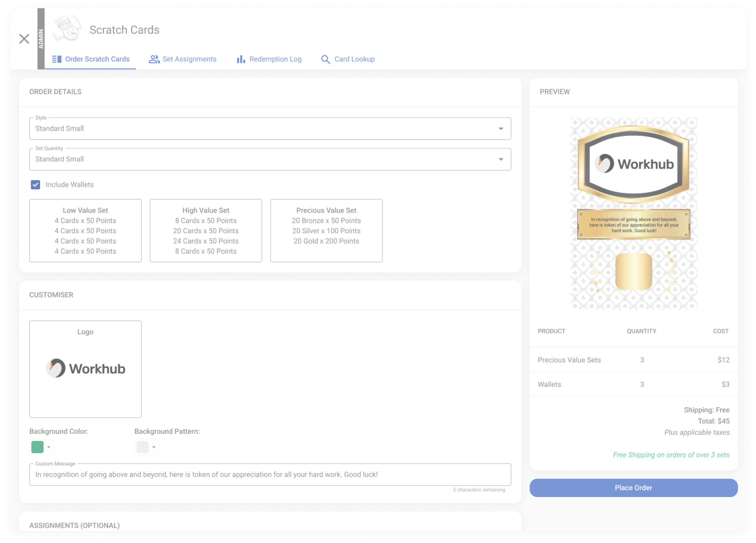
Task: Click the QUANTITY column header
Action: click(641, 331)
